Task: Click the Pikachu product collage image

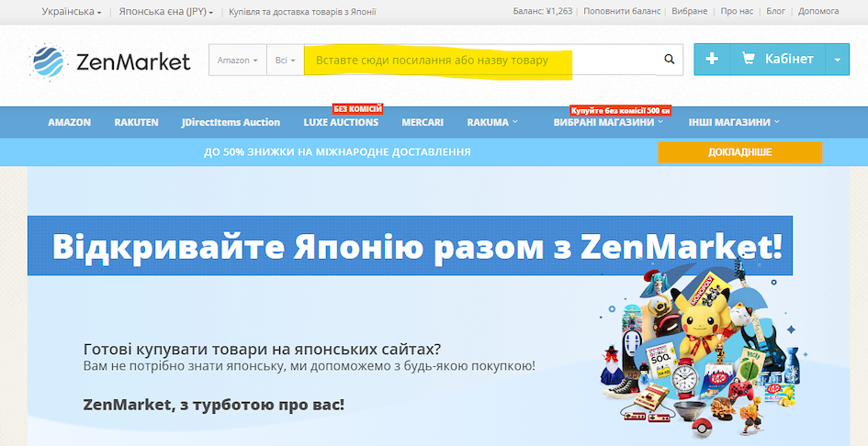Action: click(703, 348)
